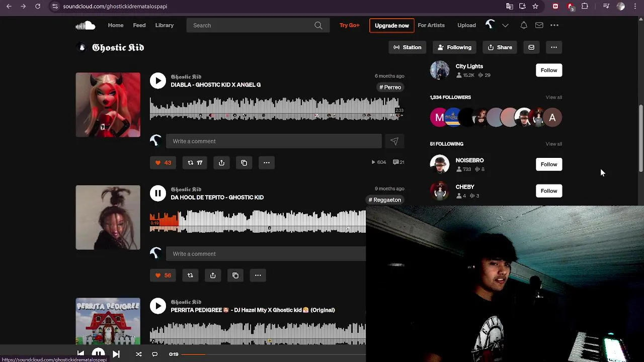This screenshot has width=644, height=362.
Task: Open Upload page
Action: pos(466,25)
